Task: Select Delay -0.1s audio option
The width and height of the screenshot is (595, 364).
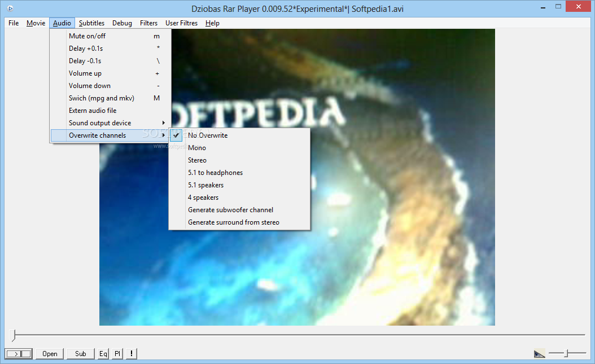Action: (x=111, y=61)
